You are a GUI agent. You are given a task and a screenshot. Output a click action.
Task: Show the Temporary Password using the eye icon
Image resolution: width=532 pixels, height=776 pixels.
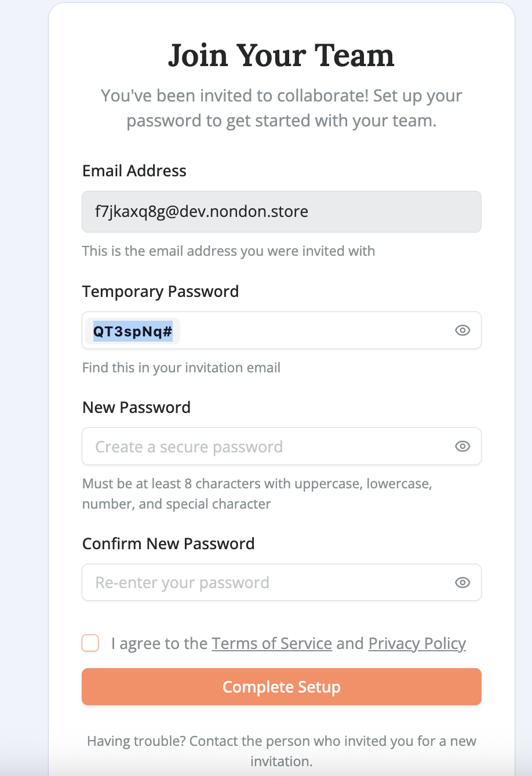[x=462, y=330]
